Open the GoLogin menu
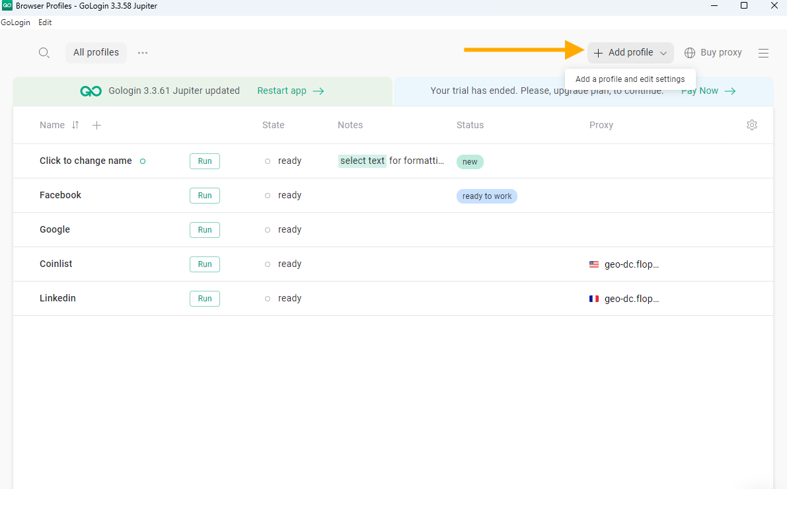The image size is (787, 532). point(16,22)
